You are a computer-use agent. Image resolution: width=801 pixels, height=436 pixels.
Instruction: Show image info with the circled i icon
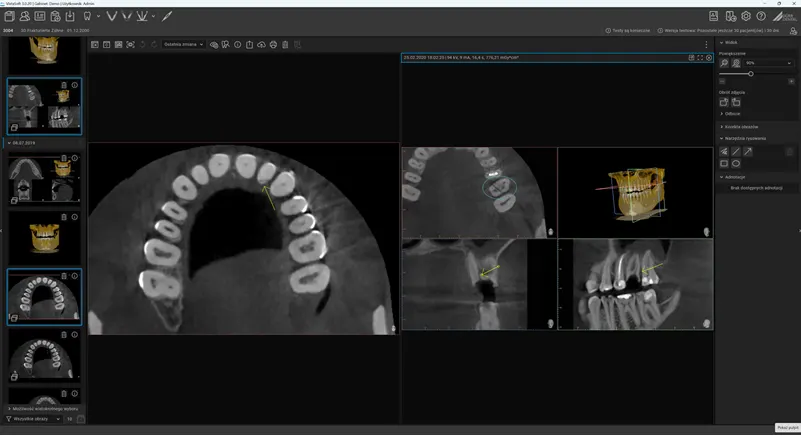(238, 45)
